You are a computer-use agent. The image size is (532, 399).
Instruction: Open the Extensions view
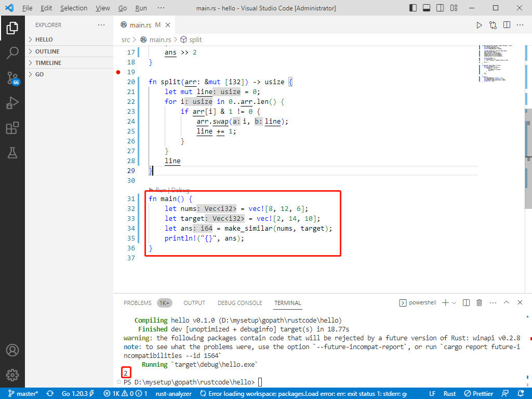tap(12, 128)
